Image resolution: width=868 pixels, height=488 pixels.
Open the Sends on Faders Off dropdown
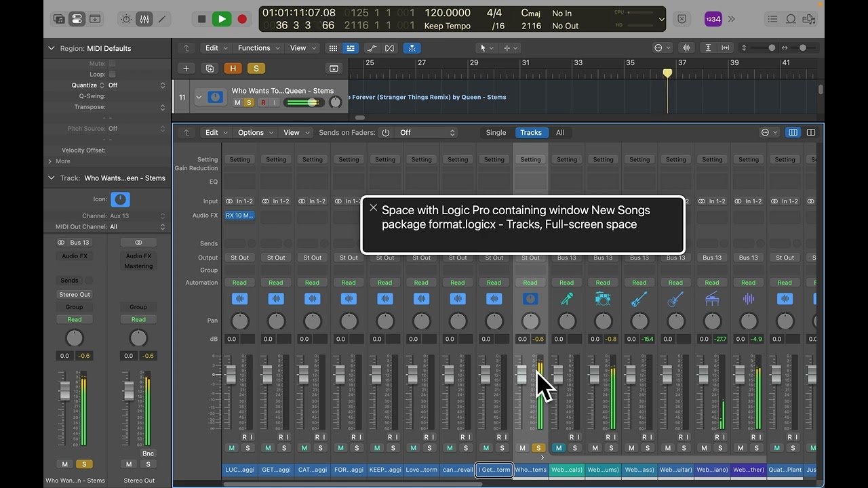tap(426, 133)
